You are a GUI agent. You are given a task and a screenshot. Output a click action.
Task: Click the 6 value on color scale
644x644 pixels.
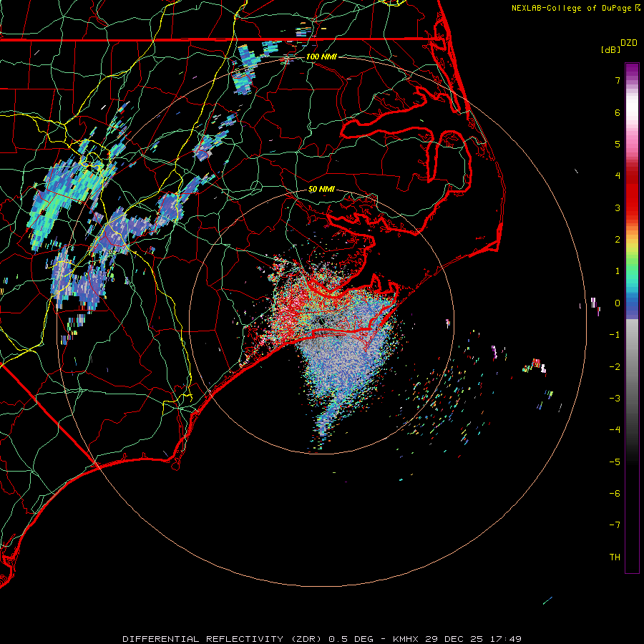click(618, 112)
